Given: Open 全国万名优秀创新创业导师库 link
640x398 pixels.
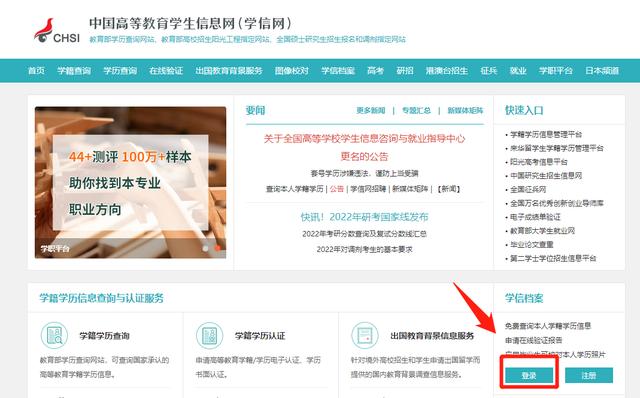Looking at the screenshot, I should click(x=557, y=203).
